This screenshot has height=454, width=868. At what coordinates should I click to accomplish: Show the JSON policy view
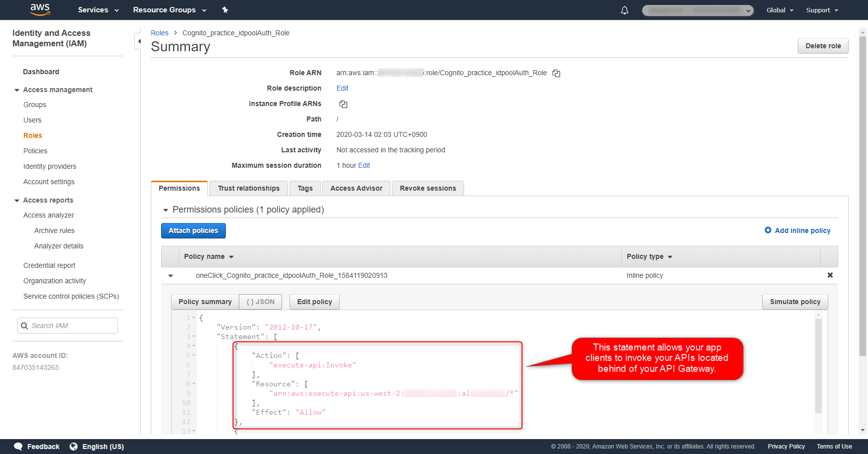261,302
